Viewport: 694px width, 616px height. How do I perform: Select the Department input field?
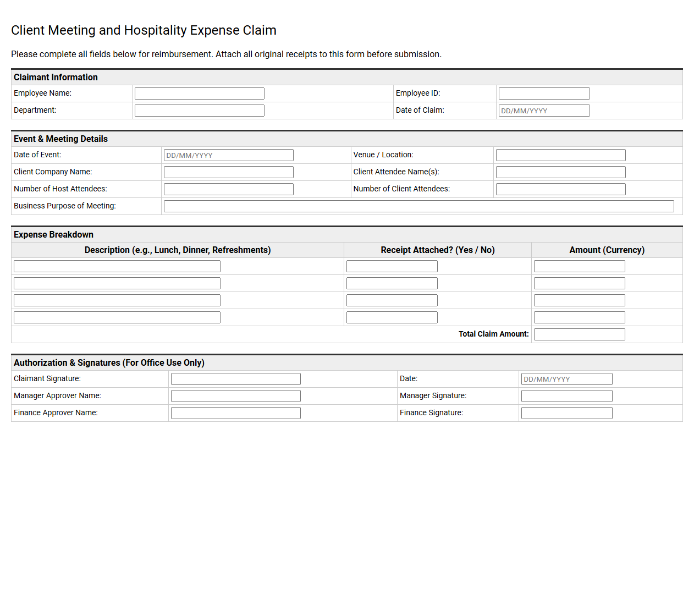200,111
